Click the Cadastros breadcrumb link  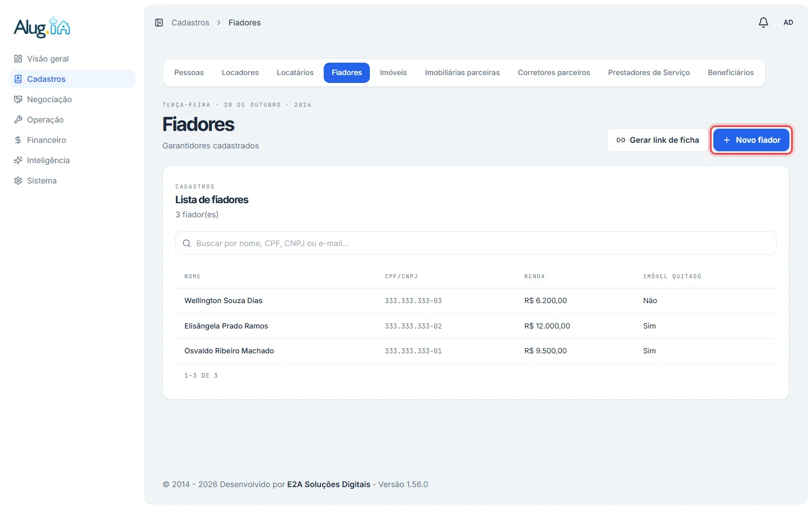(190, 23)
